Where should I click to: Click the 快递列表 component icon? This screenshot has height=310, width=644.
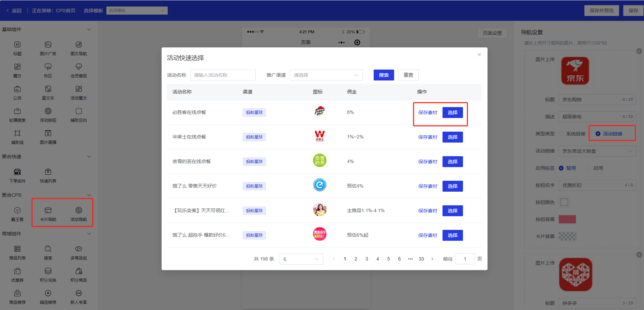pos(48,172)
